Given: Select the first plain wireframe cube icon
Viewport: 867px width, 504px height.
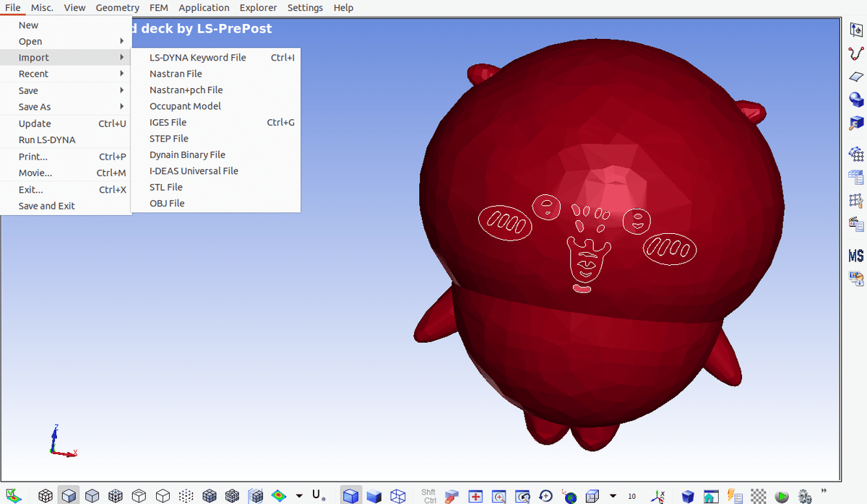Looking at the screenshot, I should 139,495.
